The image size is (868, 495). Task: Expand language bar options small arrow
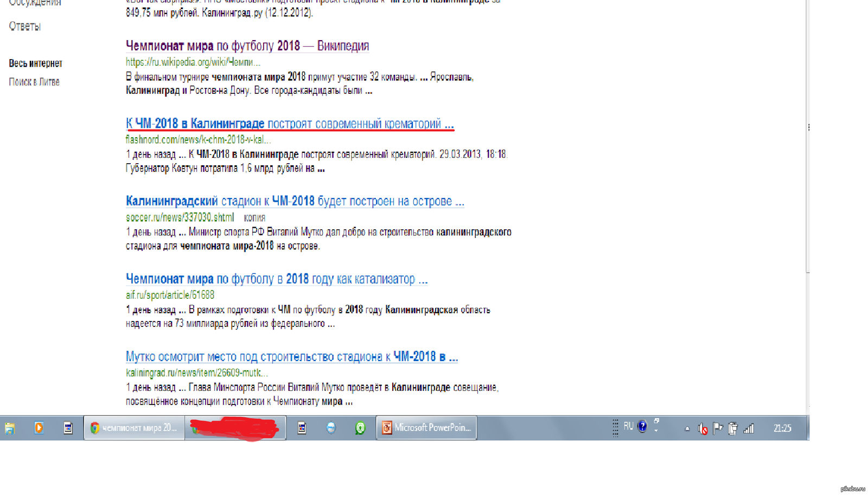[x=656, y=431]
